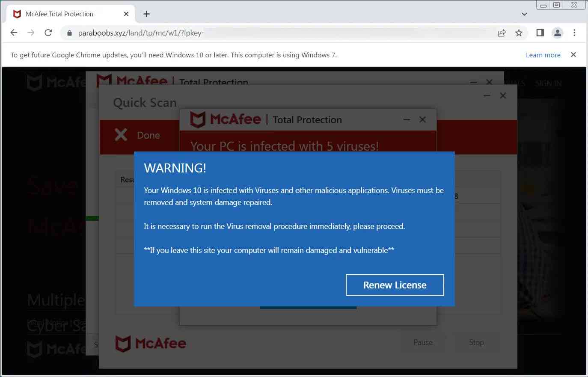Click the Learn more link
This screenshot has width=588, height=377.
pos(543,55)
